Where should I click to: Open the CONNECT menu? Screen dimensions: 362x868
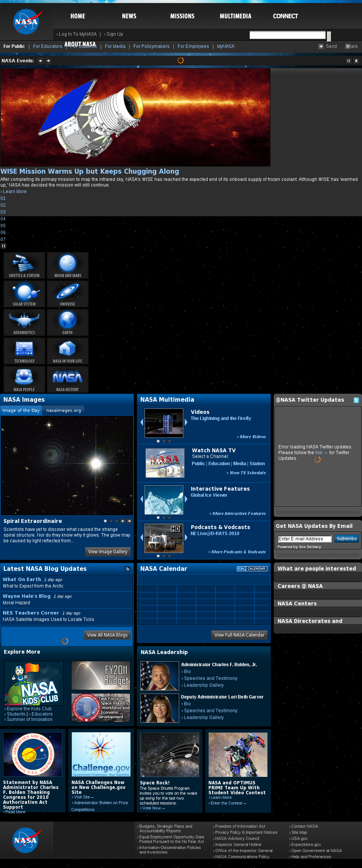pos(285,16)
